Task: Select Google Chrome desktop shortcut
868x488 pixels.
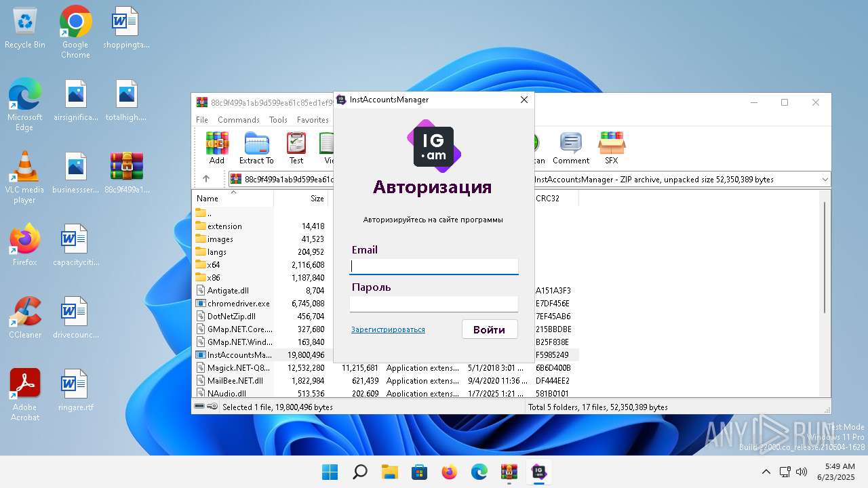Action: click(x=75, y=33)
